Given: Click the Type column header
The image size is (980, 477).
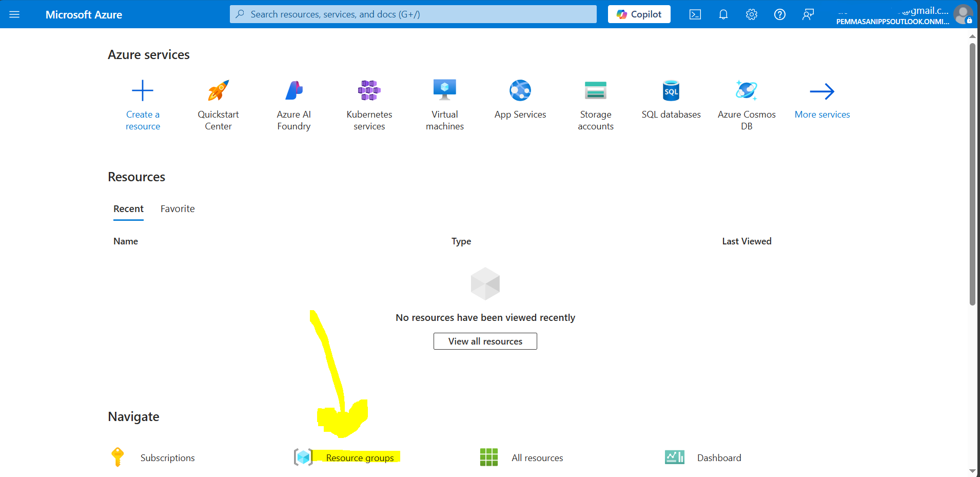Looking at the screenshot, I should pos(461,241).
